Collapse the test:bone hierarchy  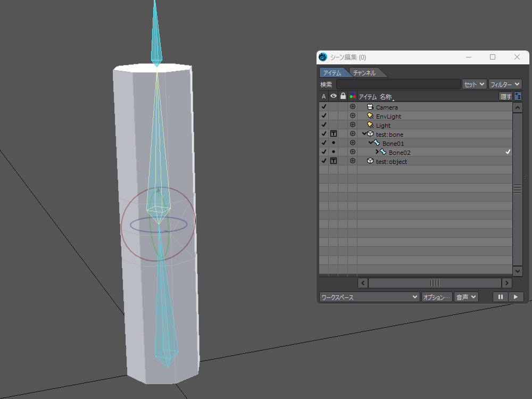coord(364,134)
